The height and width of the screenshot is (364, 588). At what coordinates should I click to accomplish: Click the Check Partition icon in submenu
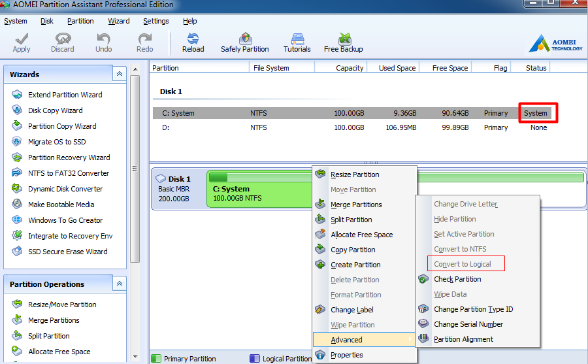coord(423,279)
